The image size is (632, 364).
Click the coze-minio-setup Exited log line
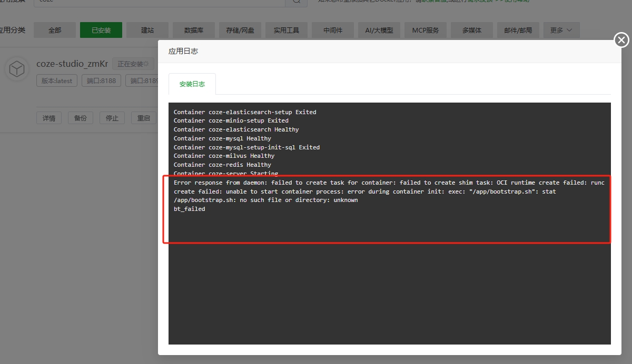(231, 120)
